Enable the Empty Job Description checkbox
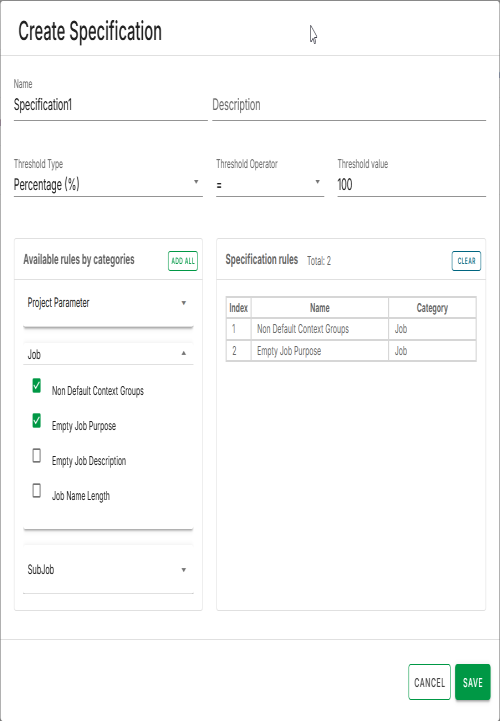Image resolution: width=500 pixels, height=721 pixels. 37,455
